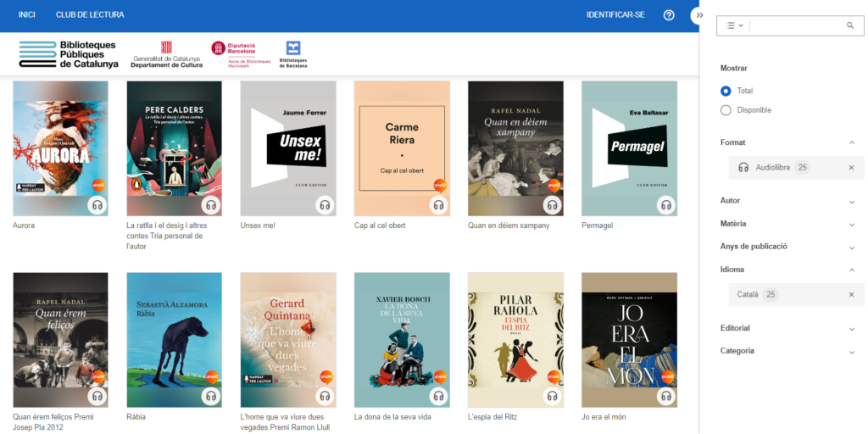
Task: Open the Permagel title link
Action: pyautogui.click(x=598, y=225)
